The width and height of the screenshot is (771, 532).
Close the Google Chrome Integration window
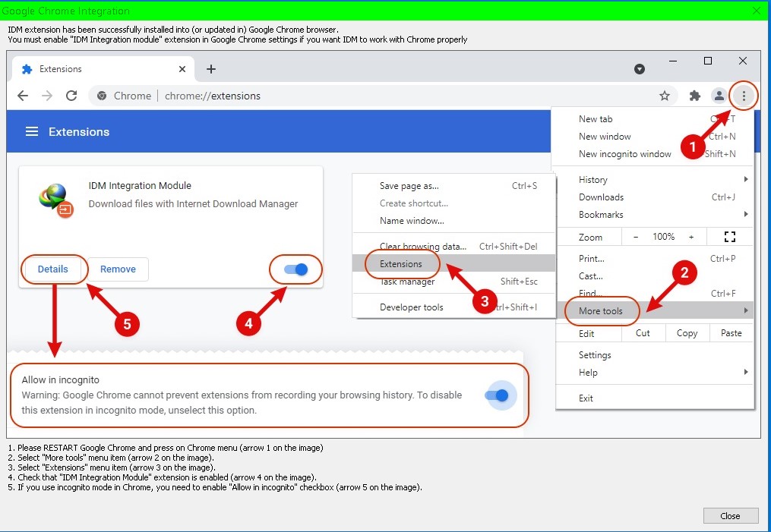point(757,11)
